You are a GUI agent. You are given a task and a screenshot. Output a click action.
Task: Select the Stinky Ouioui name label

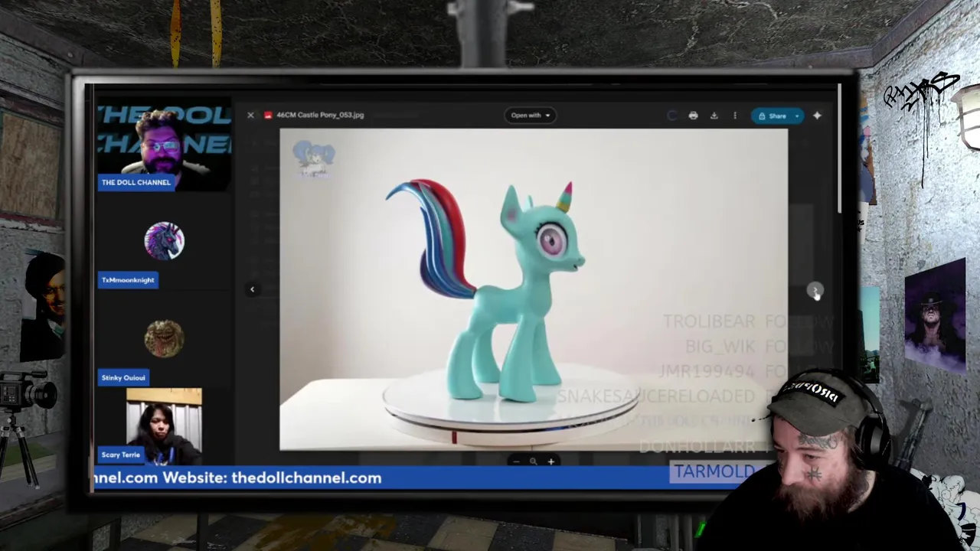[x=123, y=378]
